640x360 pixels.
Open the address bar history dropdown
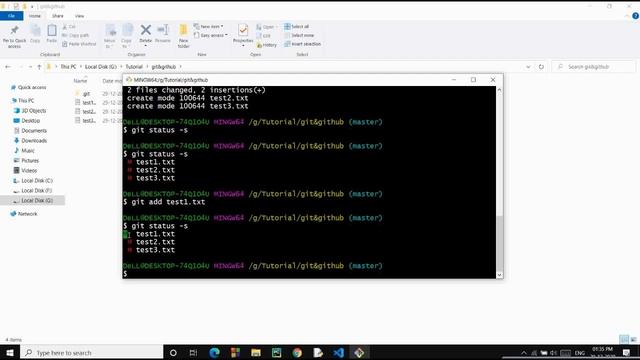point(528,67)
